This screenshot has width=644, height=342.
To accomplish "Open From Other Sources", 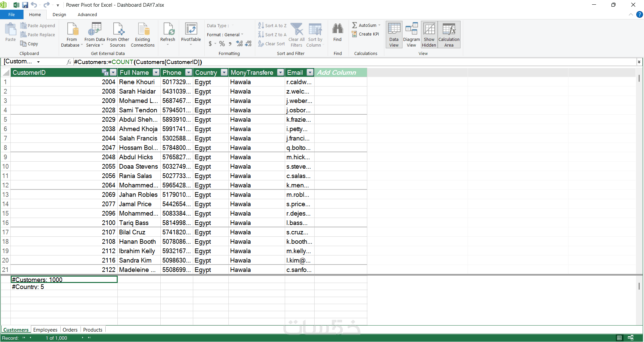I will click(118, 35).
